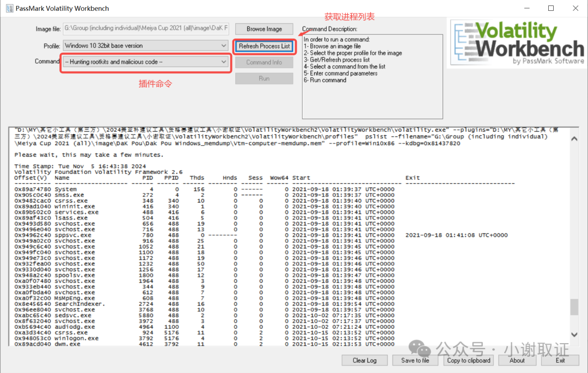Click the Volatility Framework 2.6 line
588x373 pixels.
pos(99,172)
